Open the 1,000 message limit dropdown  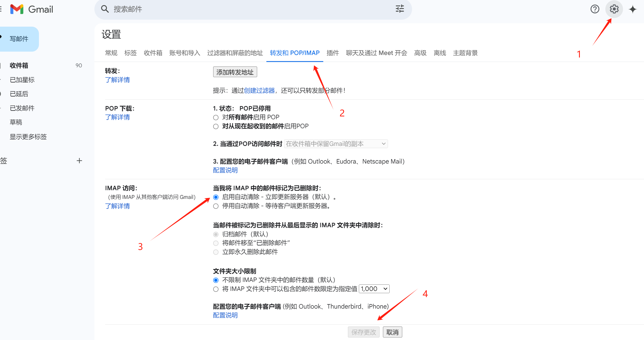[x=374, y=289]
